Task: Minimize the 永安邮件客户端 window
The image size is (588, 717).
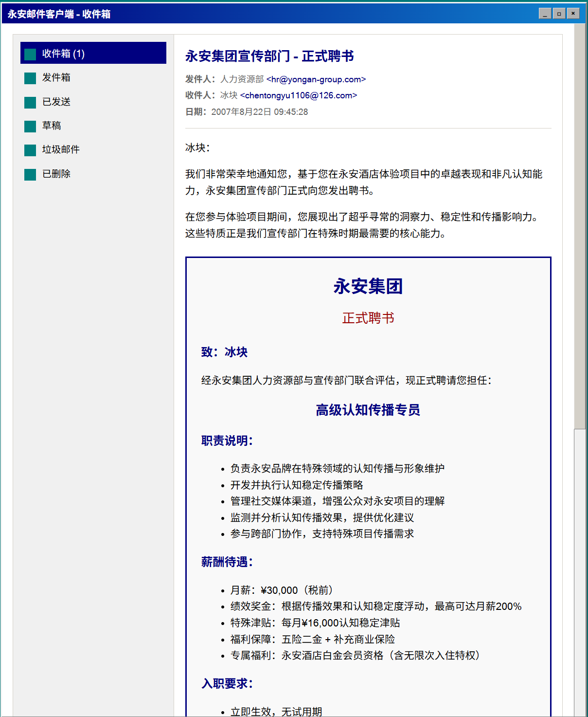Action: tap(545, 14)
